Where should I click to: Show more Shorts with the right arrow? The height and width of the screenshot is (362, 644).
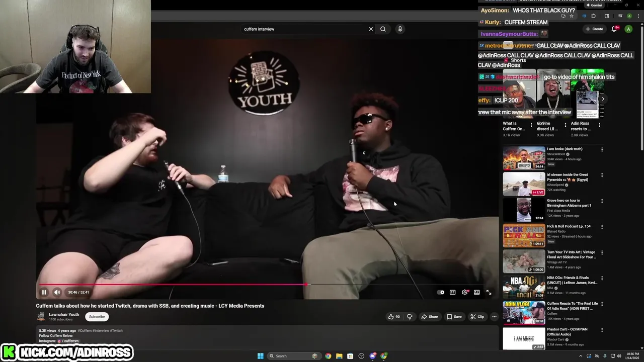pos(603,99)
